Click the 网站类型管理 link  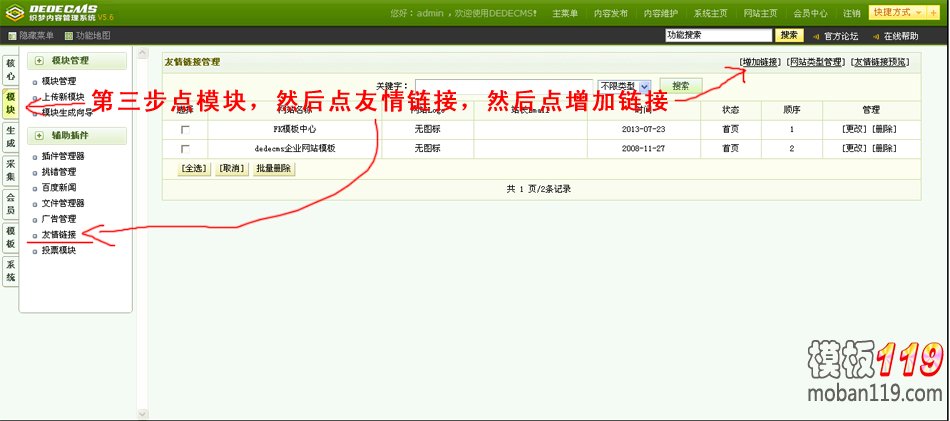point(817,62)
